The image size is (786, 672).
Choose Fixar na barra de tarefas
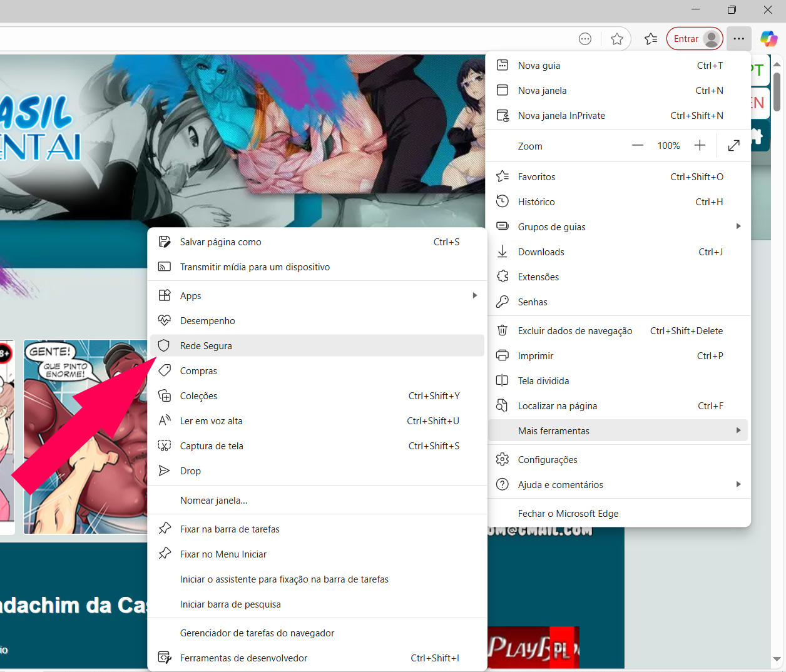click(x=317, y=529)
